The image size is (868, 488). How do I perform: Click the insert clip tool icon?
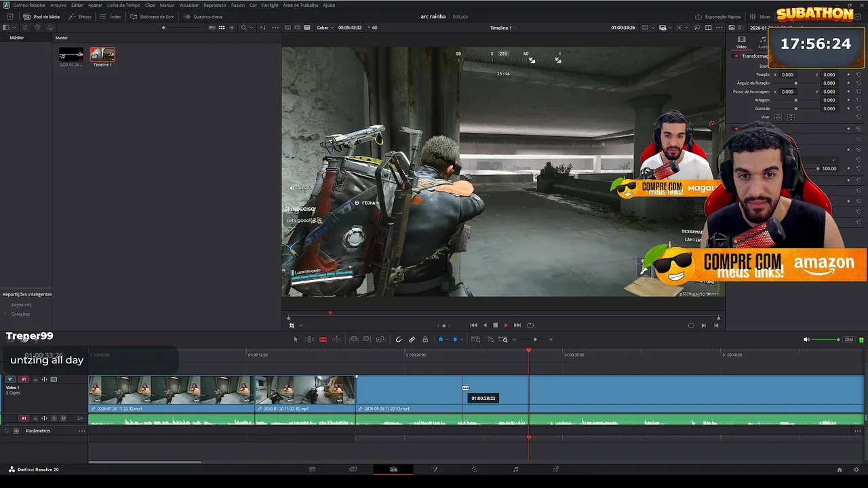353,340
